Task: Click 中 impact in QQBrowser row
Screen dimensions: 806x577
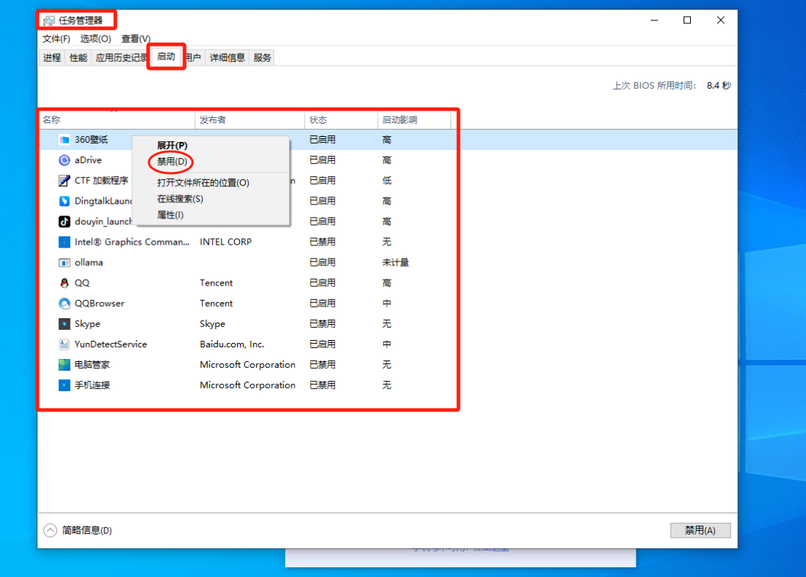Action: 387,304
